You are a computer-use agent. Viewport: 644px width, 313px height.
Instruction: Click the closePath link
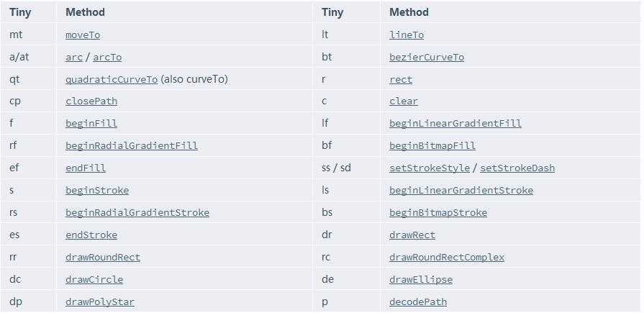pyautogui.click(x=91, y=101)
